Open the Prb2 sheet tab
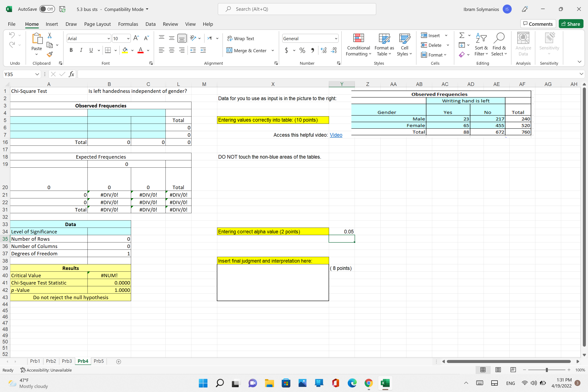 (x=51, y=361)
